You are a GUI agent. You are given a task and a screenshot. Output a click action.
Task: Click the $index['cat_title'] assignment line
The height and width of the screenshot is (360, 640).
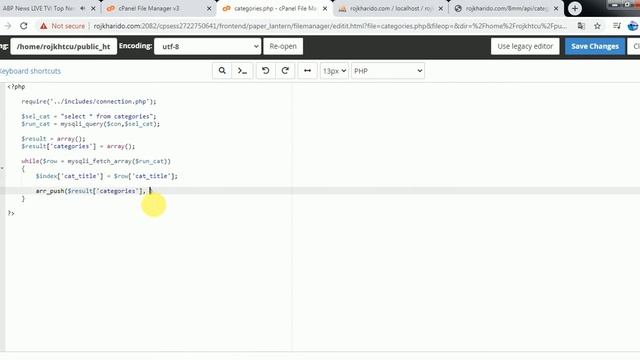pyautogui.click(x=107, y=176)
